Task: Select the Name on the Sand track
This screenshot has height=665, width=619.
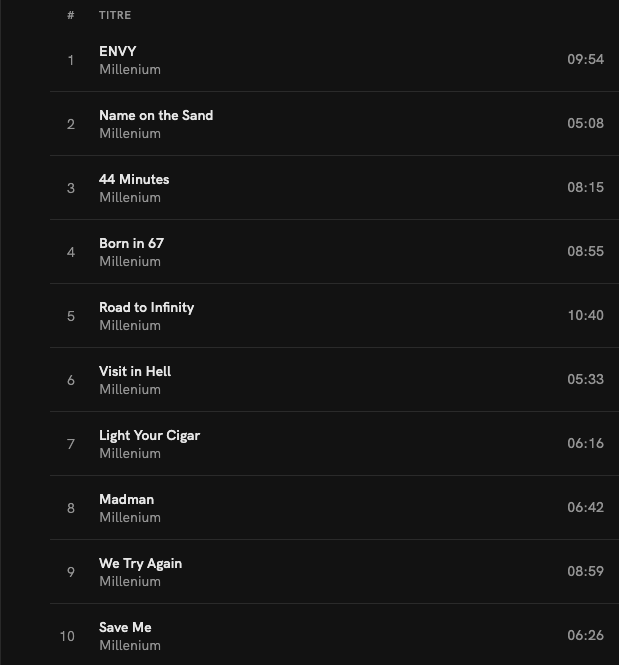Action: point(156,115)
